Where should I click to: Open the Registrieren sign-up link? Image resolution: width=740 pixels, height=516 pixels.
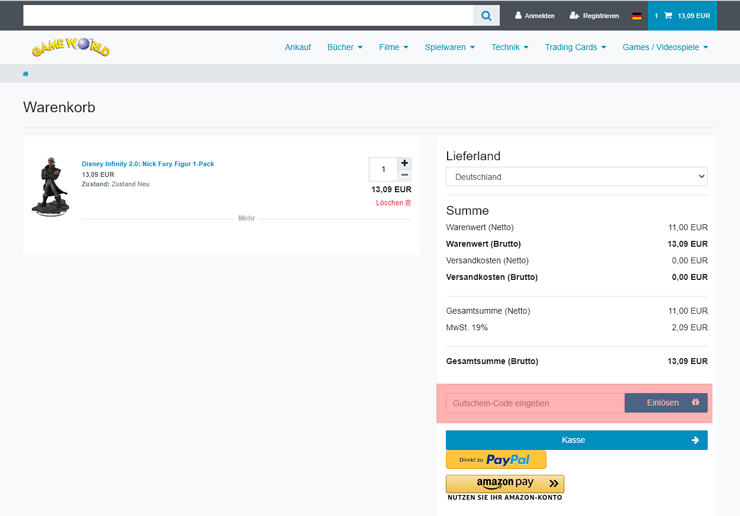coord(594,16)
